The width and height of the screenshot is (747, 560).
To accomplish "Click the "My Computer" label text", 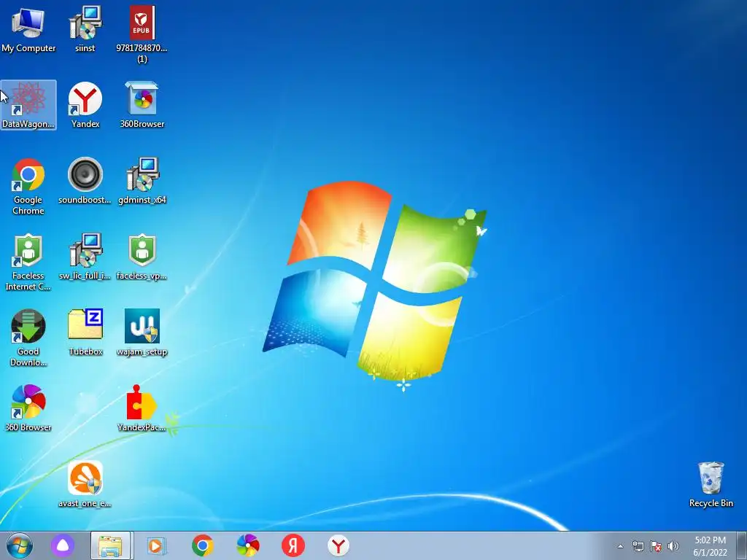I will [28, 48].
